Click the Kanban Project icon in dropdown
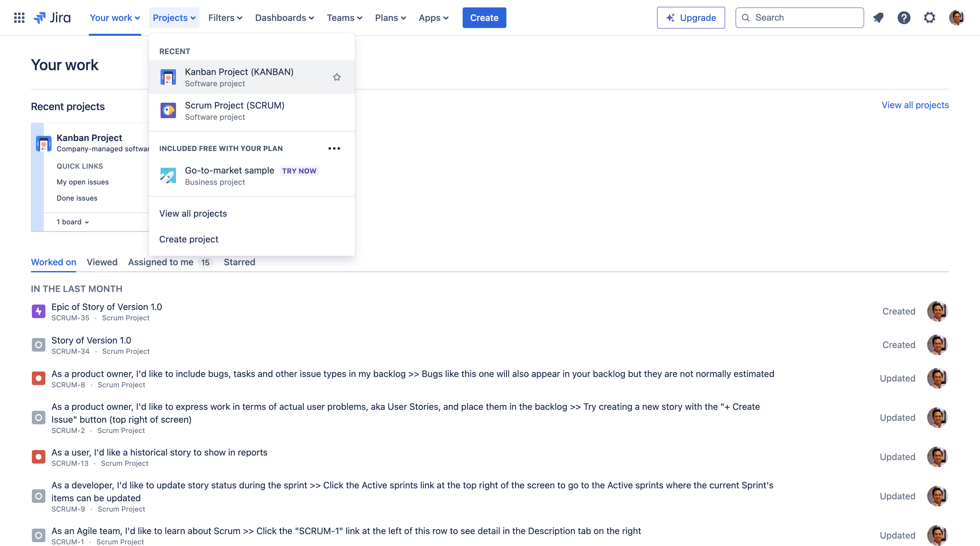Screen dimensions: 980x546 click(x=168, y=77)
